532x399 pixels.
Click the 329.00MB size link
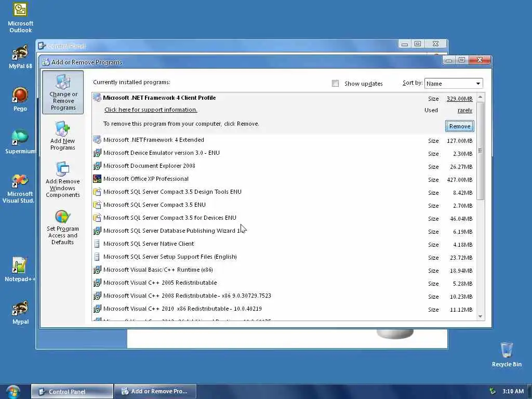459,99
